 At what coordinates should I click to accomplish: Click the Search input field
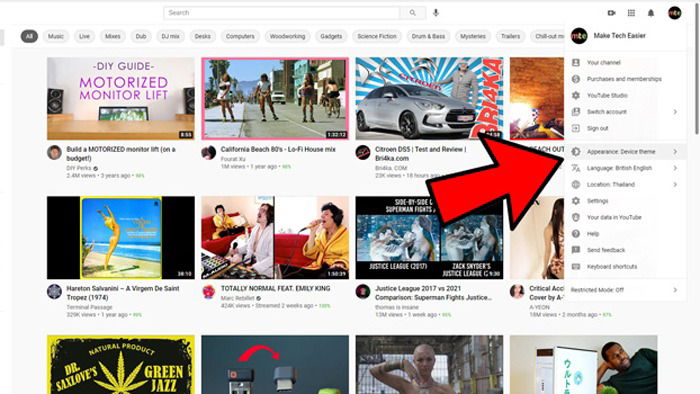282,13
